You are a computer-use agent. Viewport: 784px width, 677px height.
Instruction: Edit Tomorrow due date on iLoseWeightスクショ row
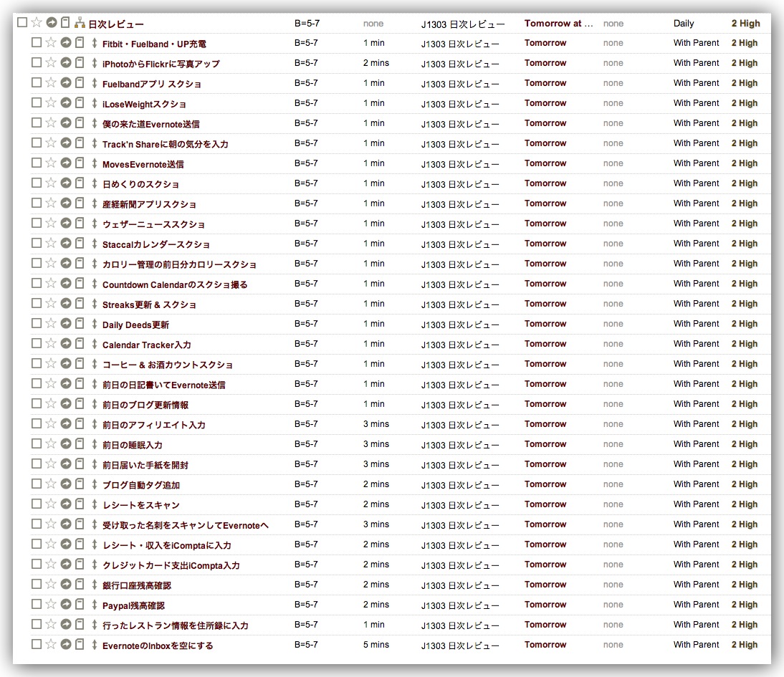tap(545, 103)
